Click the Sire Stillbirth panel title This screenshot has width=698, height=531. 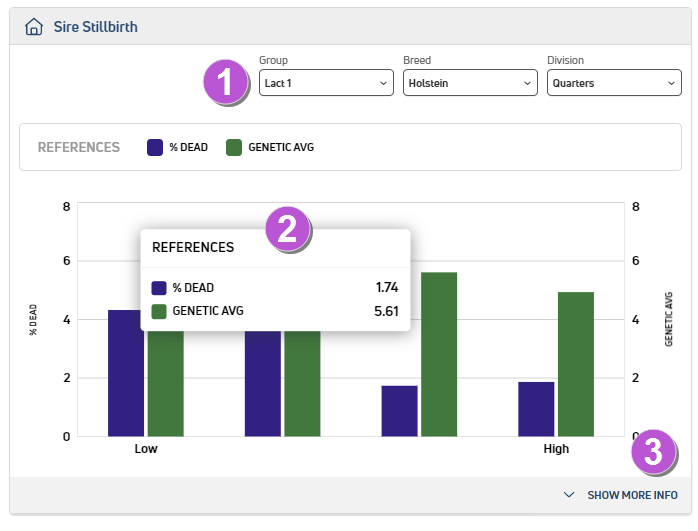(x=96, y=27)
